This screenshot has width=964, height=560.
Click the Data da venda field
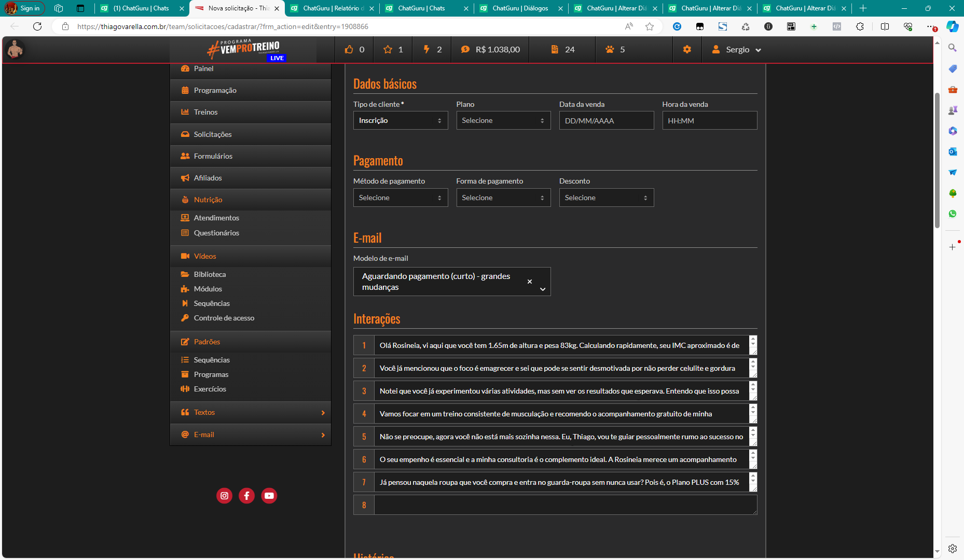[x=606, y=120]
